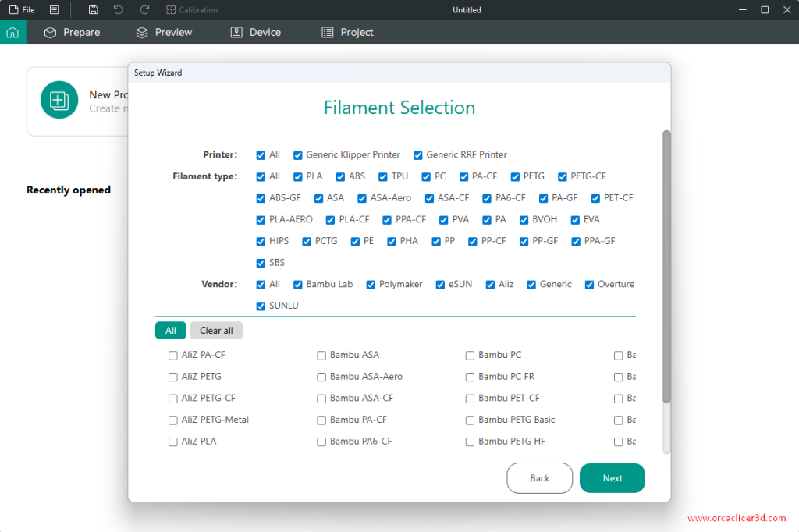Click the Undo arrow icon

pyautogui.click(x=119, y=10)
